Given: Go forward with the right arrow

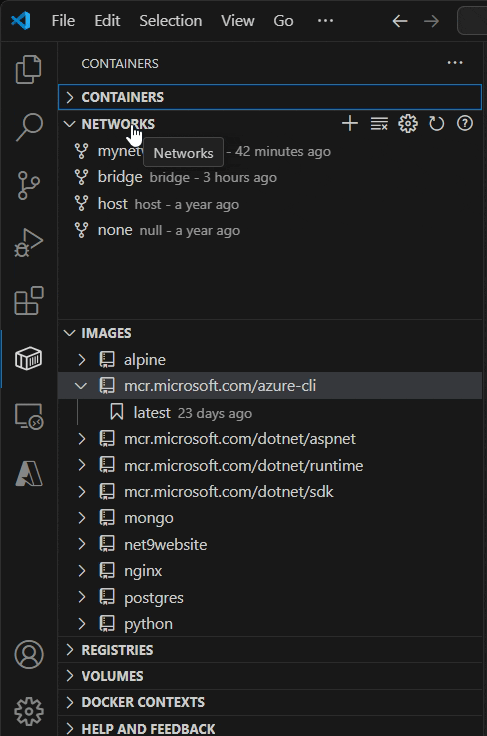Looking at the screenshot, I should [431, 21].
